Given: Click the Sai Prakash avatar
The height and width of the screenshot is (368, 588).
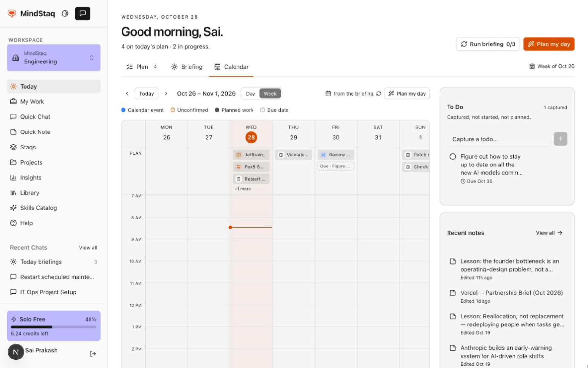Looking at the screenshot, I should (16, 352).
